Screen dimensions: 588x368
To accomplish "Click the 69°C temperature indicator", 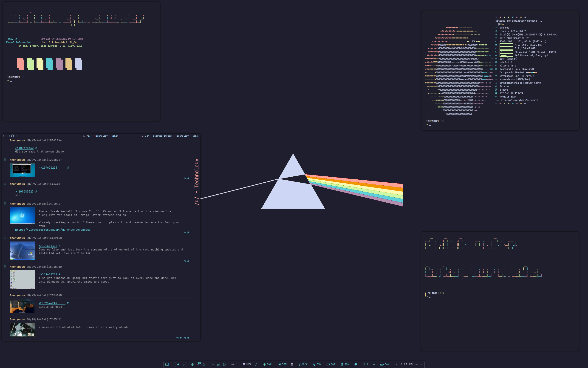I will (x=303, y=364).
